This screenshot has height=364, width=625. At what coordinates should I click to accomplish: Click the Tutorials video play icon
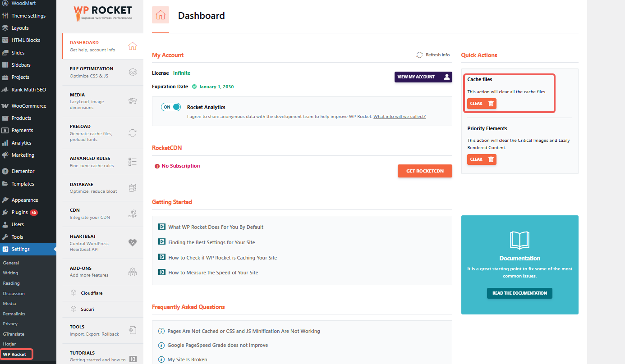pyautogui.click(x=133, y=359)
